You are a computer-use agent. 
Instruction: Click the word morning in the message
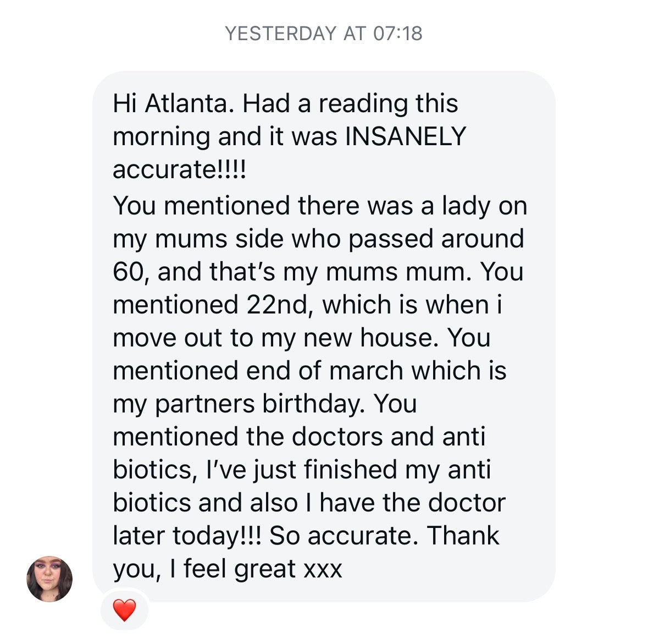point(161,136)
